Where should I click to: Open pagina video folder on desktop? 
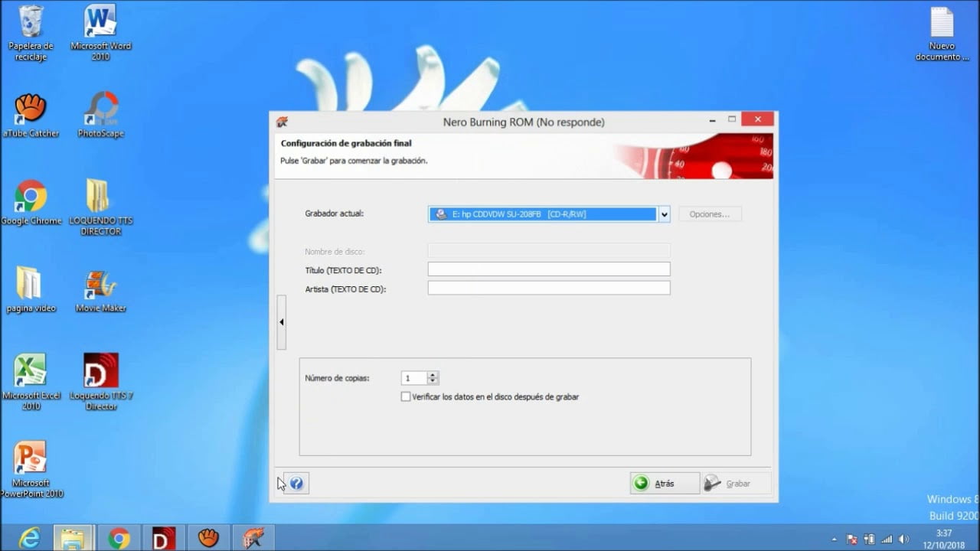31,290
